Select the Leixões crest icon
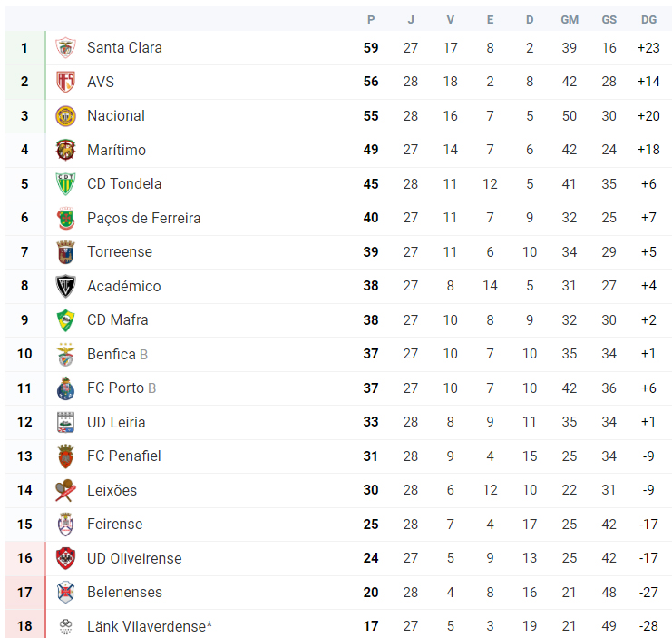 pos(65,490)
